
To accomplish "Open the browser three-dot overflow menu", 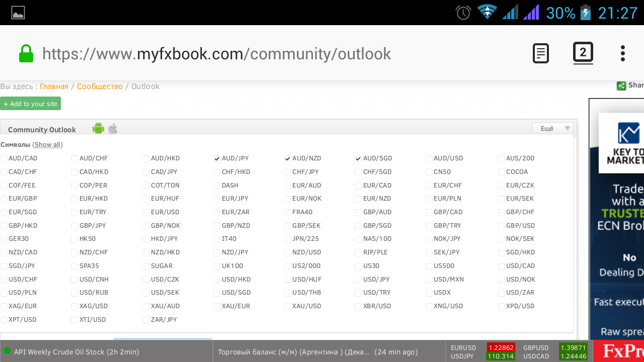I will pyautogui.click(x=623, y=53).
